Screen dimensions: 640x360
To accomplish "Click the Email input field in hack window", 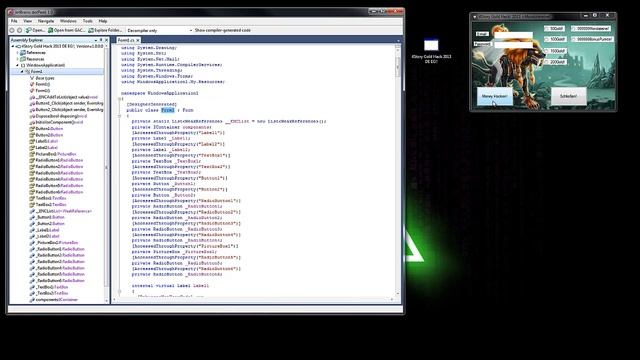I will [x=513, y=35].
